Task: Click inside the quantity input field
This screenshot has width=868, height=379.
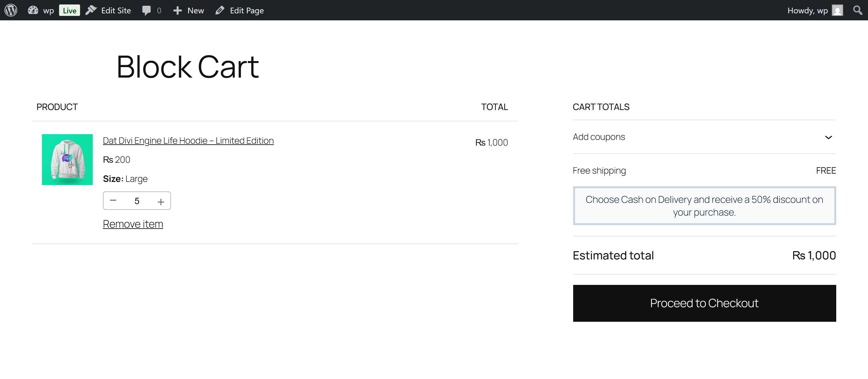Action: [x=137, y=201]
